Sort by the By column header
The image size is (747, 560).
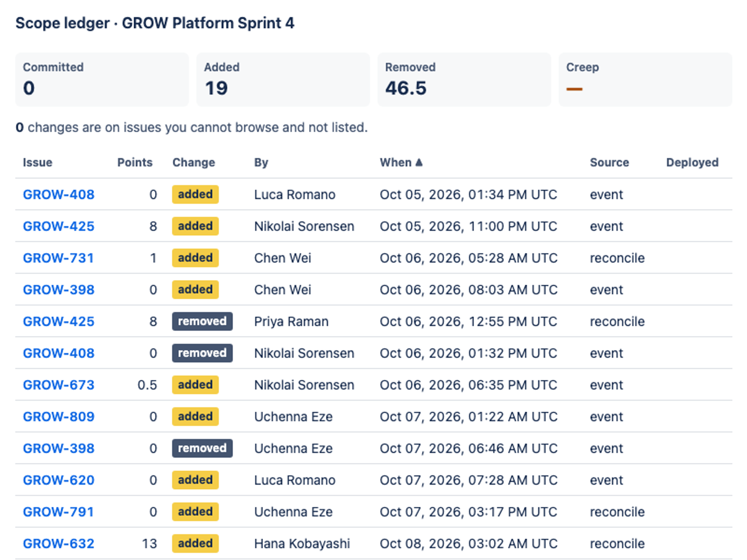pyautogui.click(x=261, y=162)
